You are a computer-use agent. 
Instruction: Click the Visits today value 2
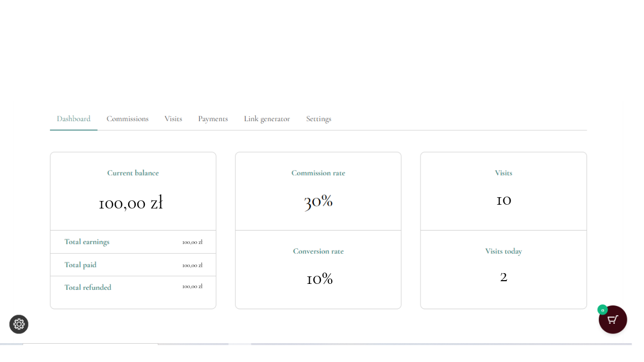[503, 276]
